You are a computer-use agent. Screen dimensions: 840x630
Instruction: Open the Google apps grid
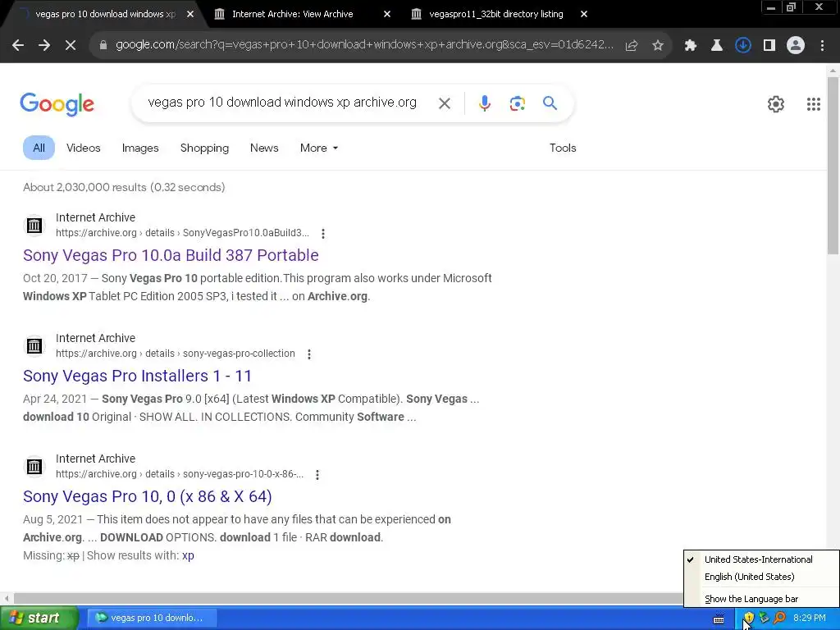pyautogui.click(x=814, y=104)
